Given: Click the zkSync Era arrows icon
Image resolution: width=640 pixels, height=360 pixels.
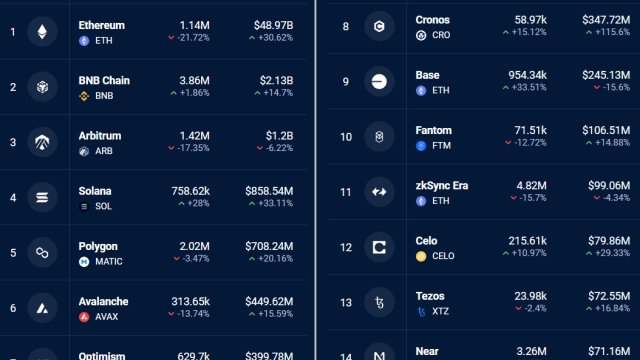Looking at the screenshot, I should (379, 192).
